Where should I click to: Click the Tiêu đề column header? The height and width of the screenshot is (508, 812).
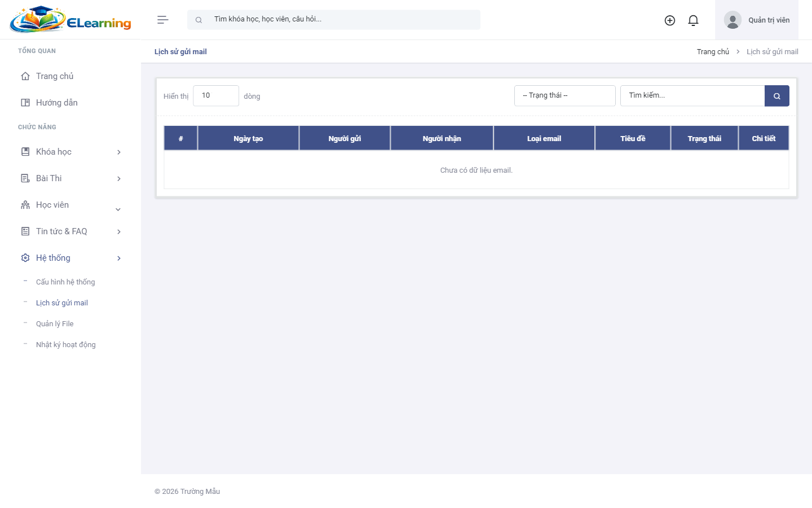(633, 138)
